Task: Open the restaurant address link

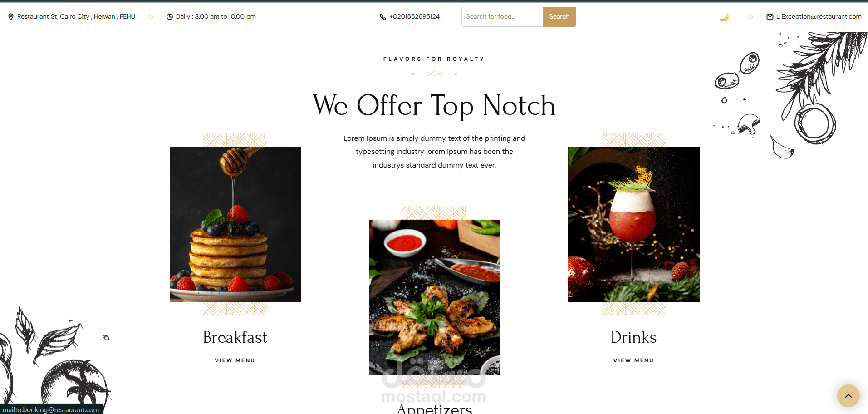Action: pos(76,17)
